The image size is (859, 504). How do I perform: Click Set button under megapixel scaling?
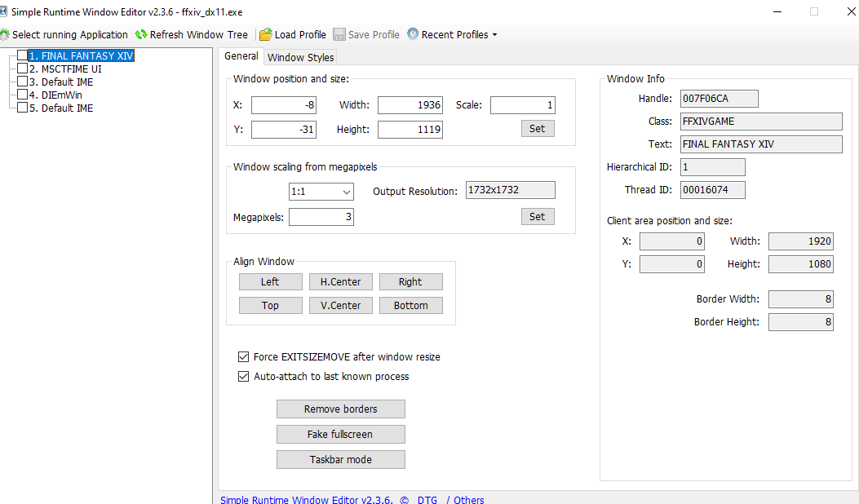(538, 216)
